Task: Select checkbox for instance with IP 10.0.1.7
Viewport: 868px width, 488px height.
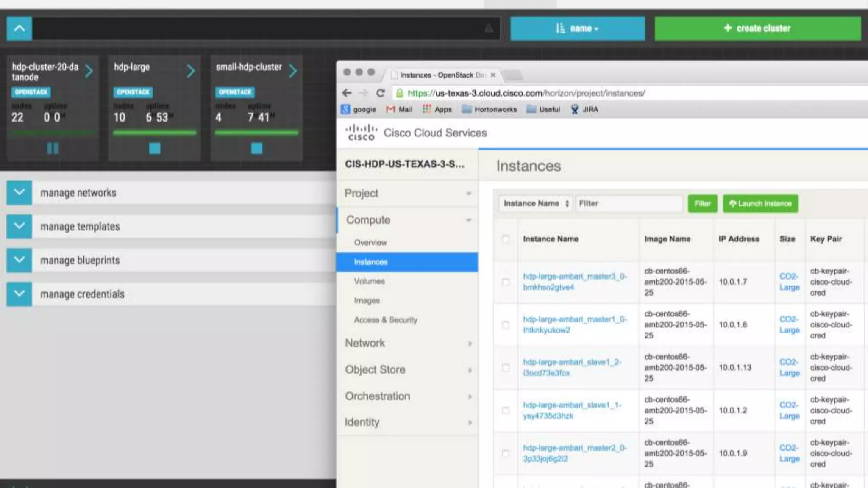Action: 506,282
